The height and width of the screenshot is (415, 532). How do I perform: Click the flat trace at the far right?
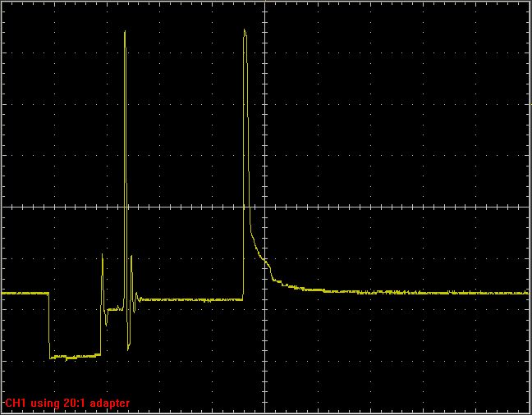coord(493,293)
